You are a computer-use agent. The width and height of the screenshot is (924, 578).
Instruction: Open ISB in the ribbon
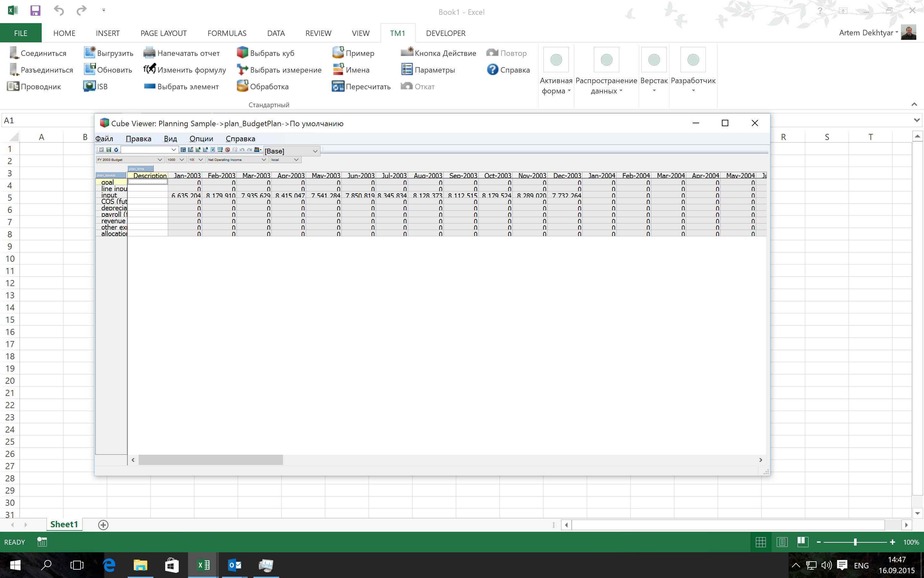pyautogui.click(x=96, y=86)
